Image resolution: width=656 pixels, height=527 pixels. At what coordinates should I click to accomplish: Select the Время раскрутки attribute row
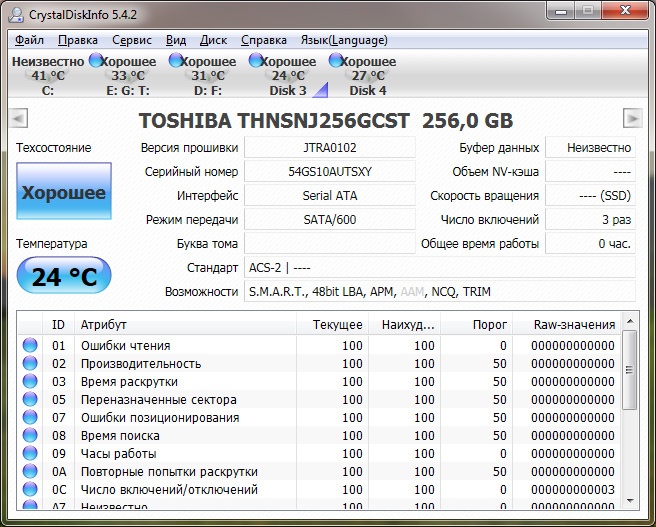(x=319, y=381)
